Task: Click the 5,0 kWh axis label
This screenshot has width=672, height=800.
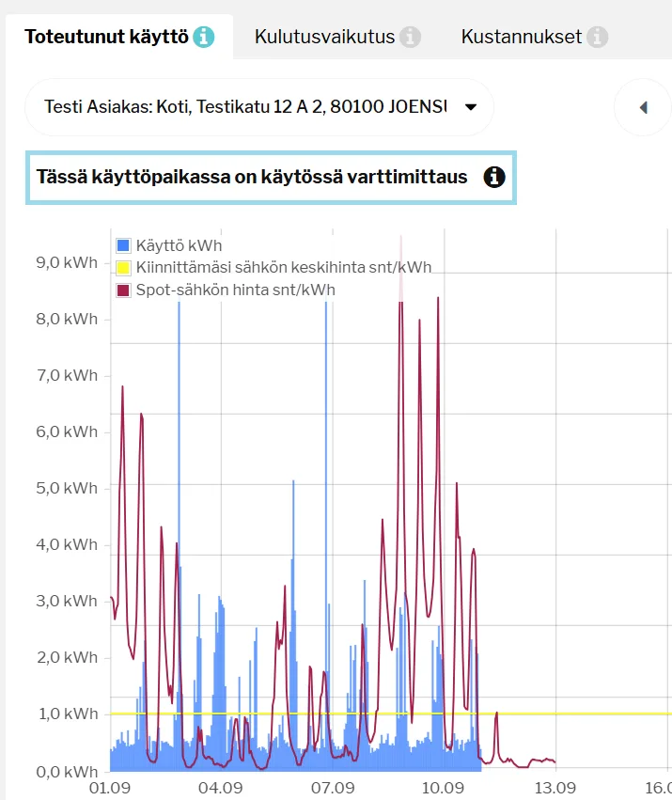Action: click(67, 488)
